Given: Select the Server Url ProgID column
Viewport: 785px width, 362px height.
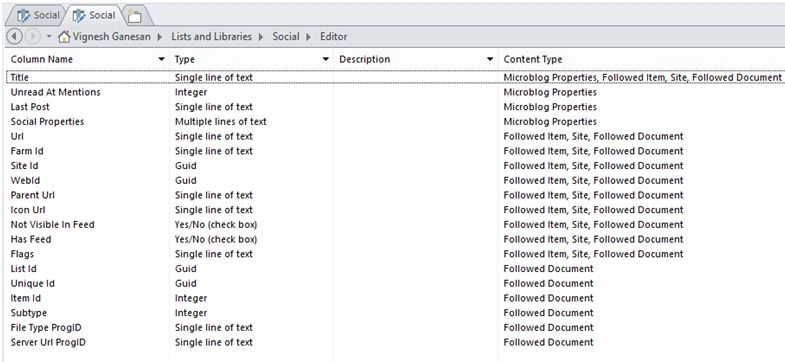Looking at the screenshot, I should pos(48,342).
